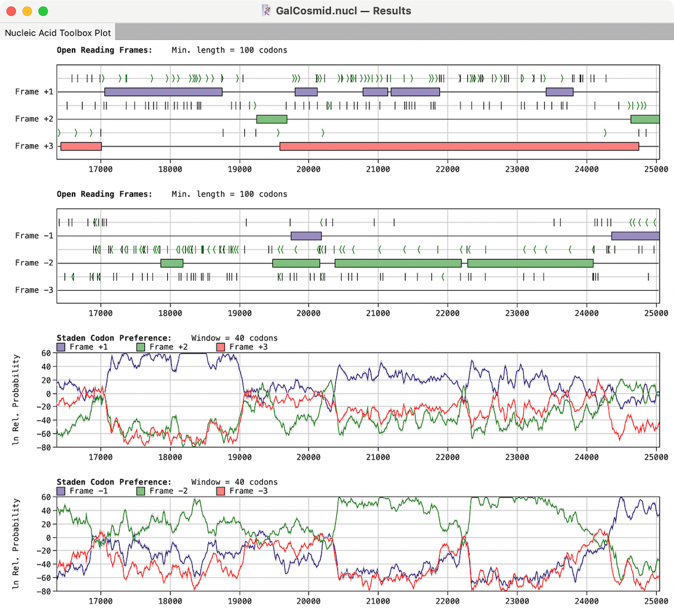Select the green Frame −2 ORF spanning 21000
Screen dimensions: 674x616
tap(398, 263)
